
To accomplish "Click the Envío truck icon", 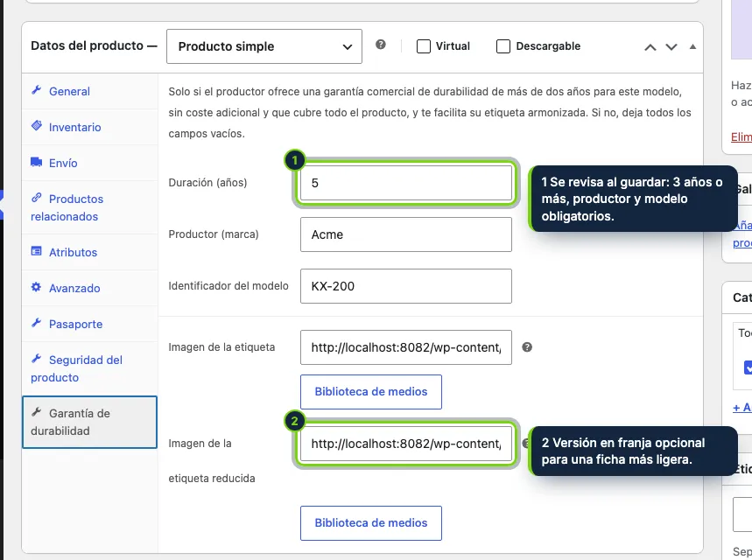I will coord(37,162).
